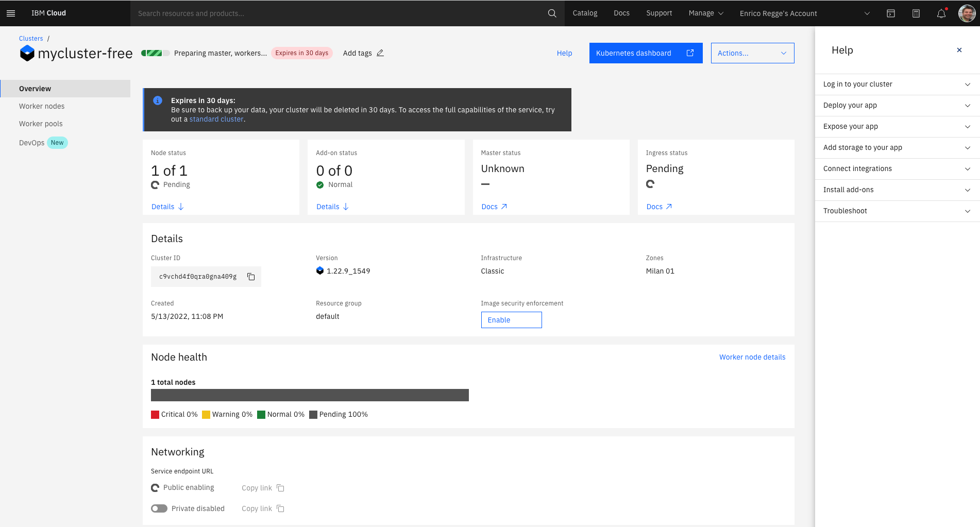Click the Expires in 30 days tag

pyautogui.click(x=302, y=53)
